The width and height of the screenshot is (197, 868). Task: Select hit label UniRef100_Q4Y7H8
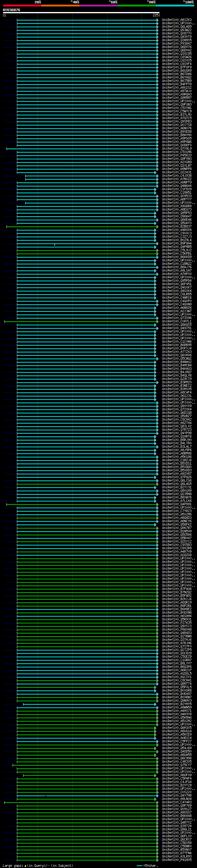click(177, 796)
